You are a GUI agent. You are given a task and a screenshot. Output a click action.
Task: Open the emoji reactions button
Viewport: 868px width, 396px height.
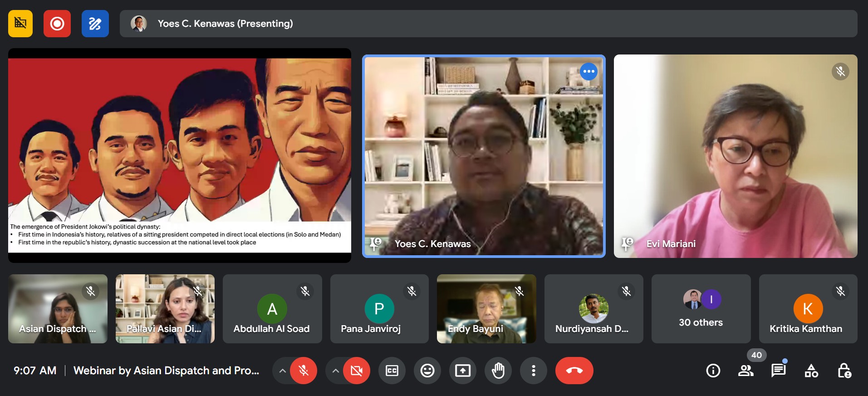[427, 371]
